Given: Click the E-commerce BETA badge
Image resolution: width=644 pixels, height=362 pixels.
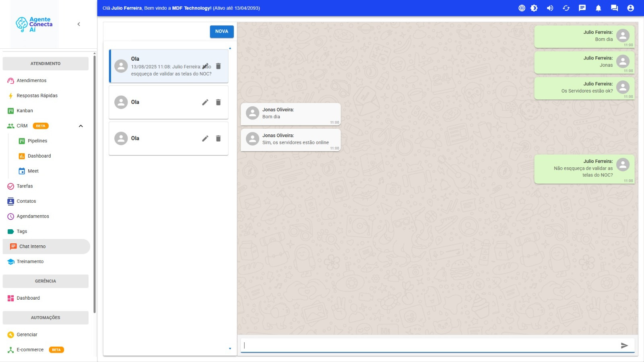Looking at the screenshot, I should 56,350.
